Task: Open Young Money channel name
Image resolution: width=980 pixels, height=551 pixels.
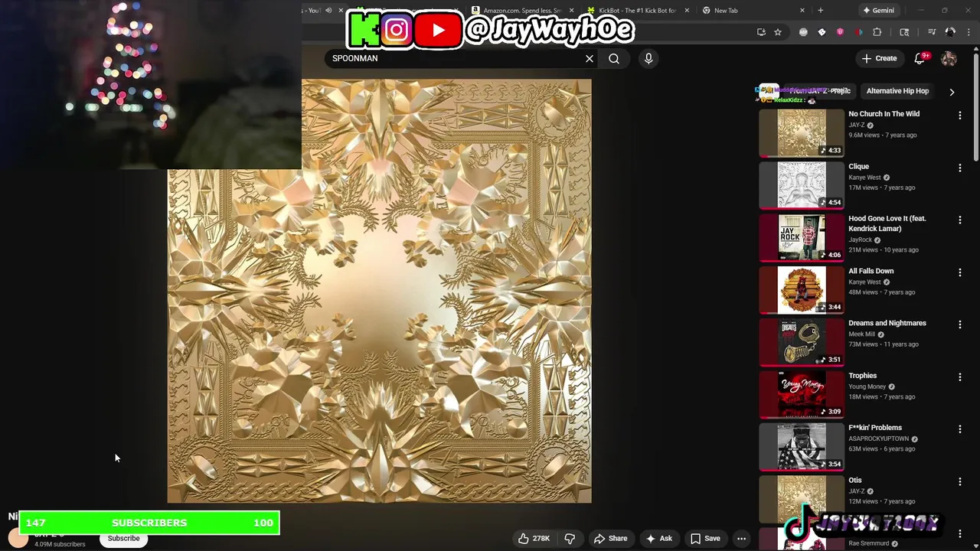Action: click(x=867, y=386)
